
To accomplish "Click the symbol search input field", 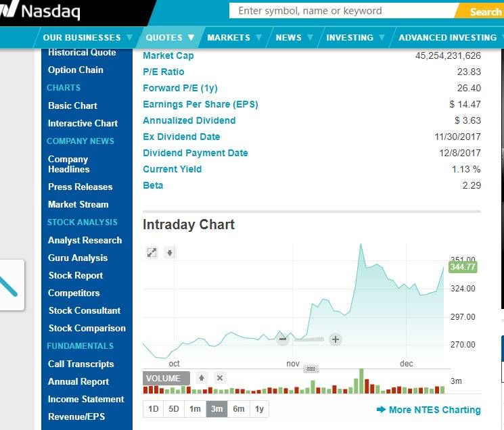I will [x=344, y=11].
